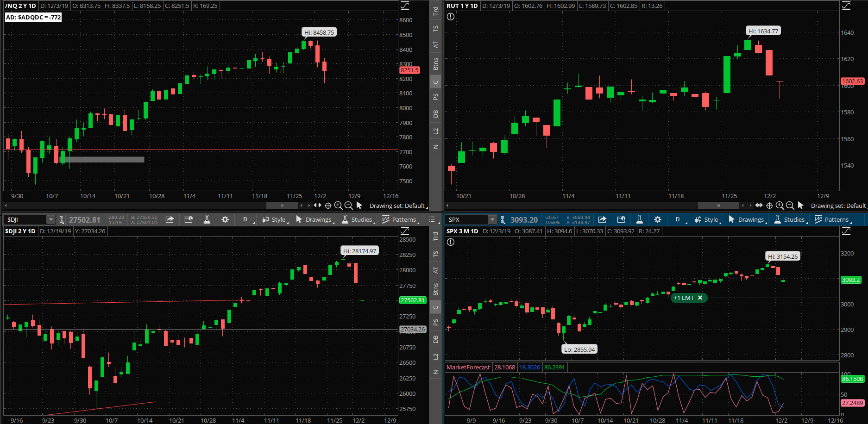Open the Style menu in SPX toolbar
Viewport: 868px width, 424px height.
tap(707, 219)
